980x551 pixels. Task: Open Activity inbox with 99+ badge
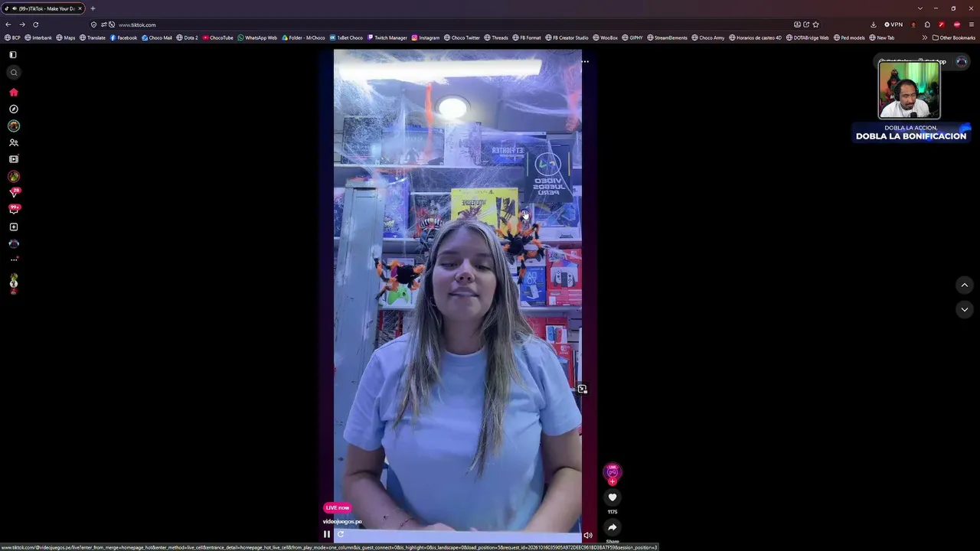(x=14, y=209)
